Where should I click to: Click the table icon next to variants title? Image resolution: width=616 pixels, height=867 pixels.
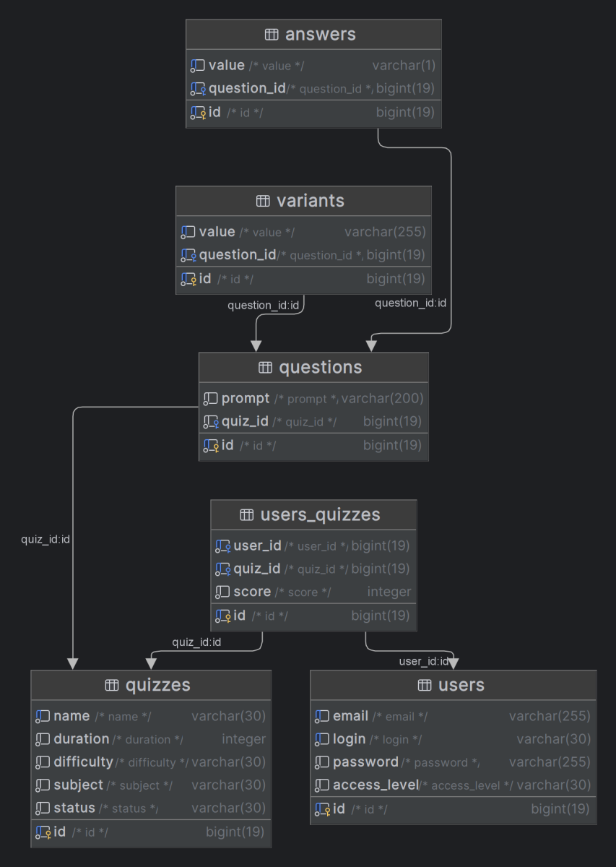263,201
